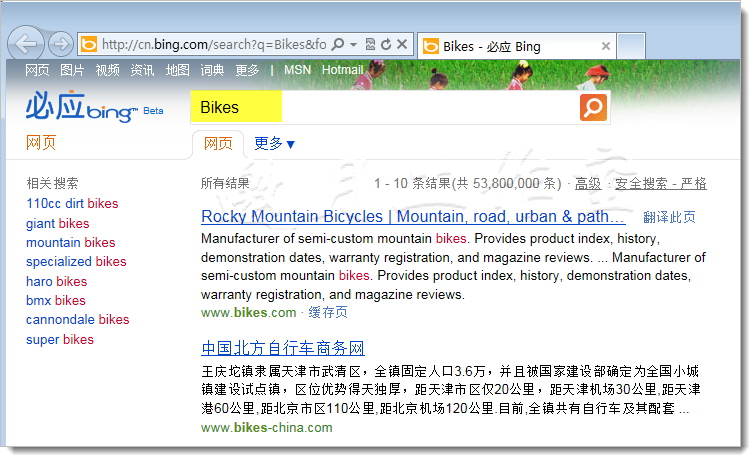756x462 pixels.
Task: Expand the 更多 dropdown below the search box
Action: tap(274, 143)
